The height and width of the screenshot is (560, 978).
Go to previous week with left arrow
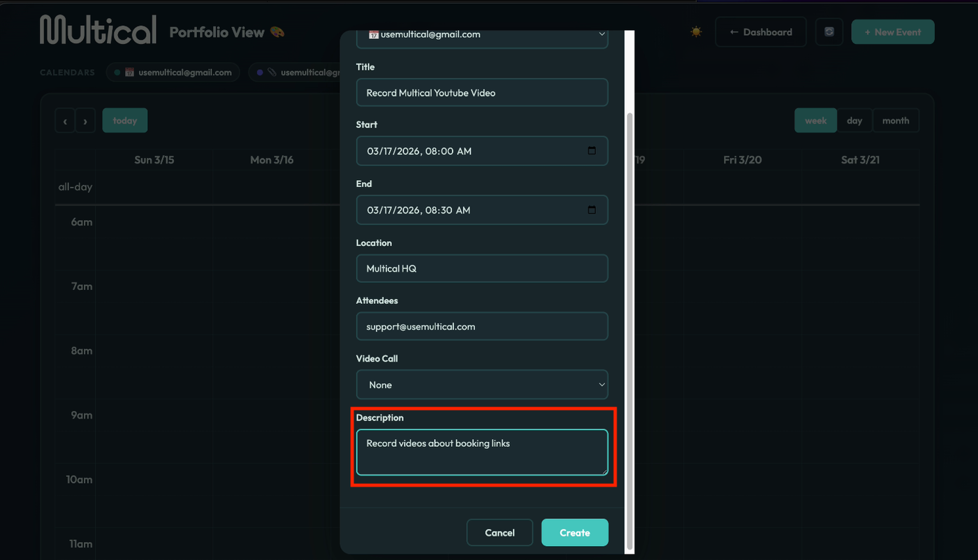pos(65,121)
